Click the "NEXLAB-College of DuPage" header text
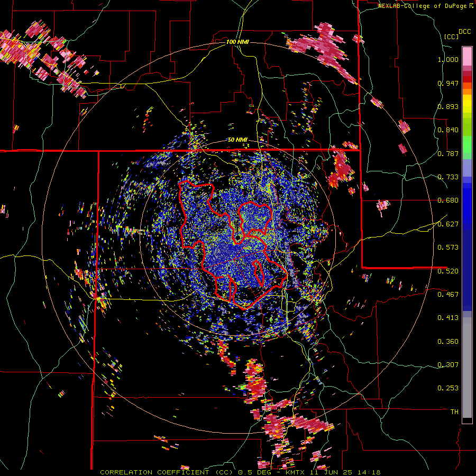Screen dimensions: 476x476 [423, 6]
